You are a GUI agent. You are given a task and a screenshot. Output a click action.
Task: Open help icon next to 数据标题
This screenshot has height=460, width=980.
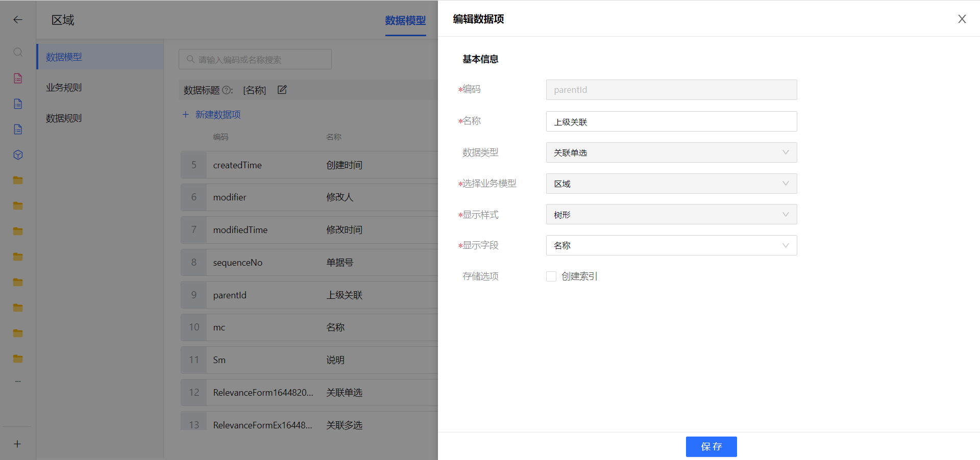[x=227, y=90]
